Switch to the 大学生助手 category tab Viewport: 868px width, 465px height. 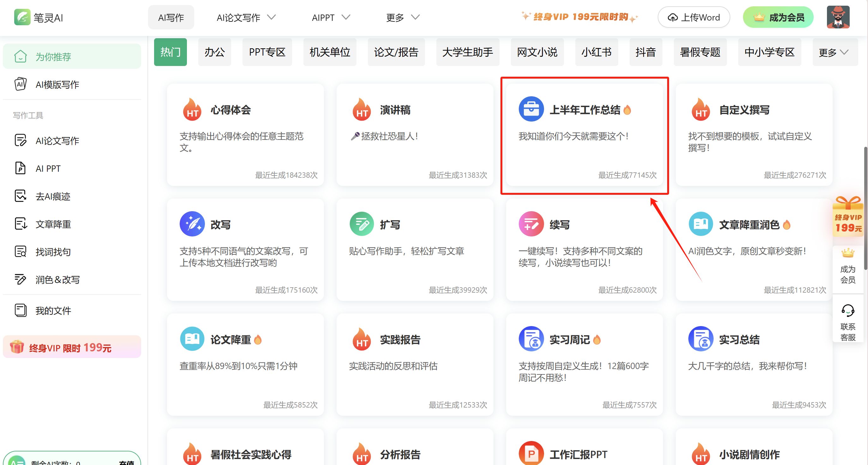(468, 52)
